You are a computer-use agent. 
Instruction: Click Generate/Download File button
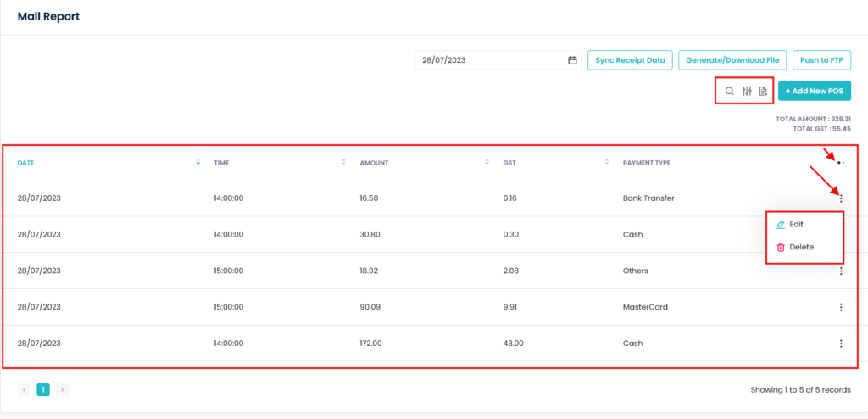[732, 60]
